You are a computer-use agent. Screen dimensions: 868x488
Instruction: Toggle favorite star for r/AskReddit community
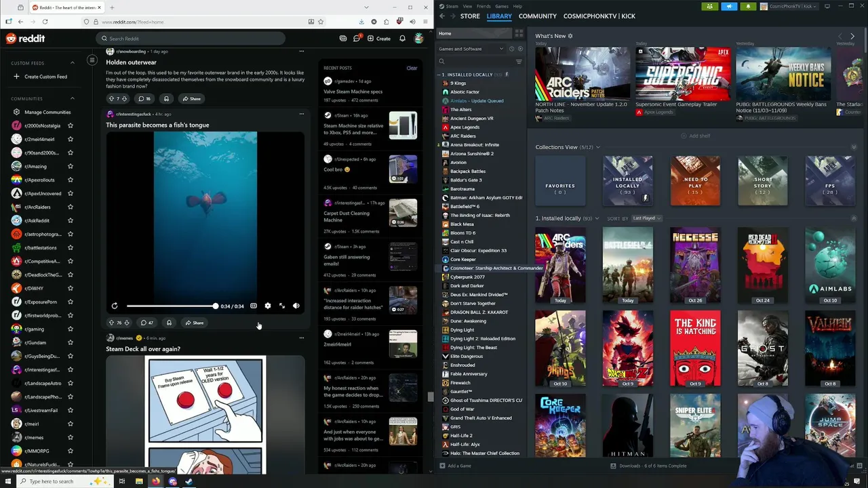(x=71, y=221)
